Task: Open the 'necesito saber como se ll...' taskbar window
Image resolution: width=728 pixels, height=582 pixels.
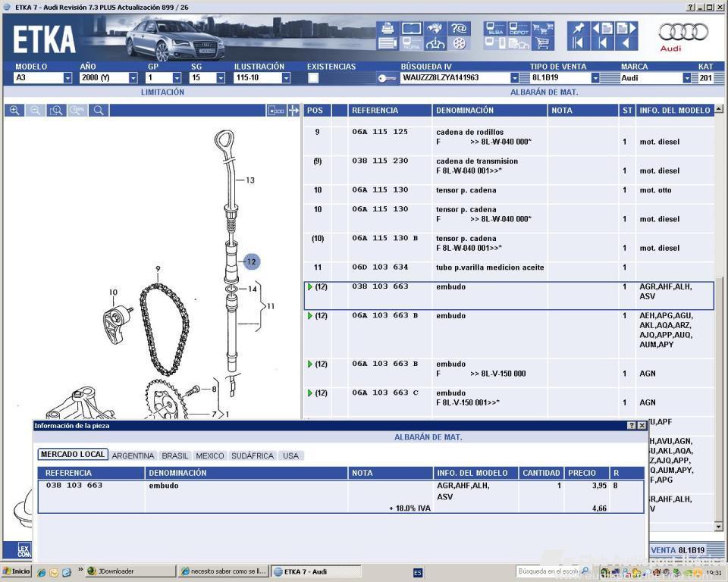Action: pyautogui.click(x=223, y=571)
